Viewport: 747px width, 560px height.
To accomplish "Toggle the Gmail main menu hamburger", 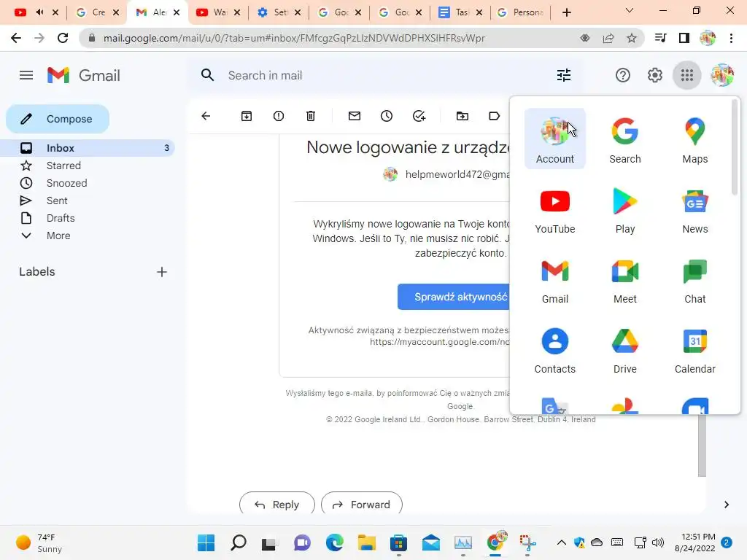I will 26,75.
